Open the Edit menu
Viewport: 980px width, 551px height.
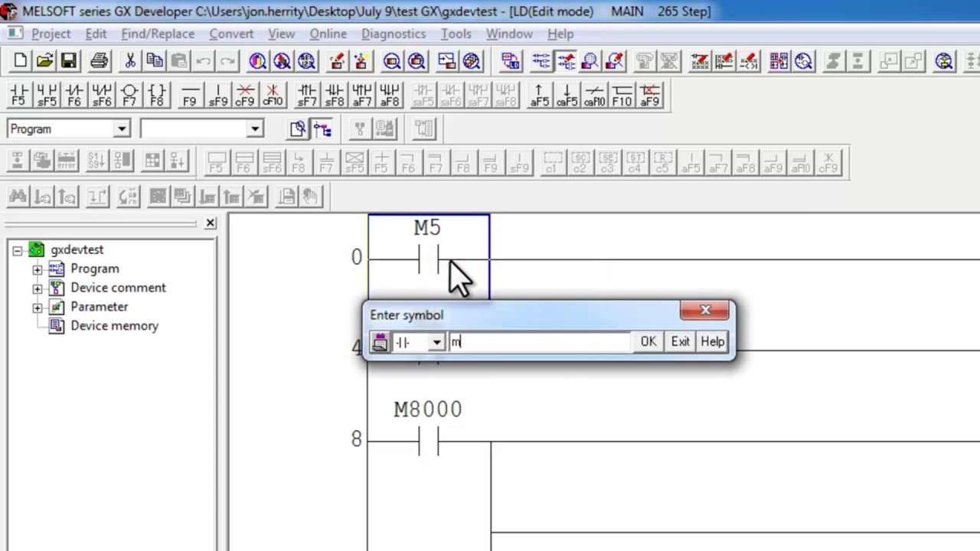tap(96, 34)
